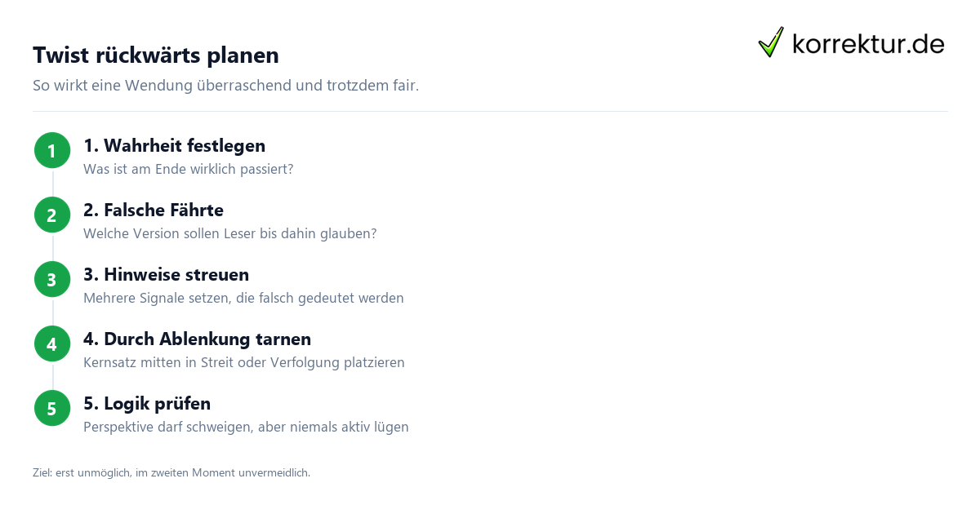Click the green checkmark logo icon
Image resolution: width=980 pixels, height=514 pixels.
click(x=771, y=42)
